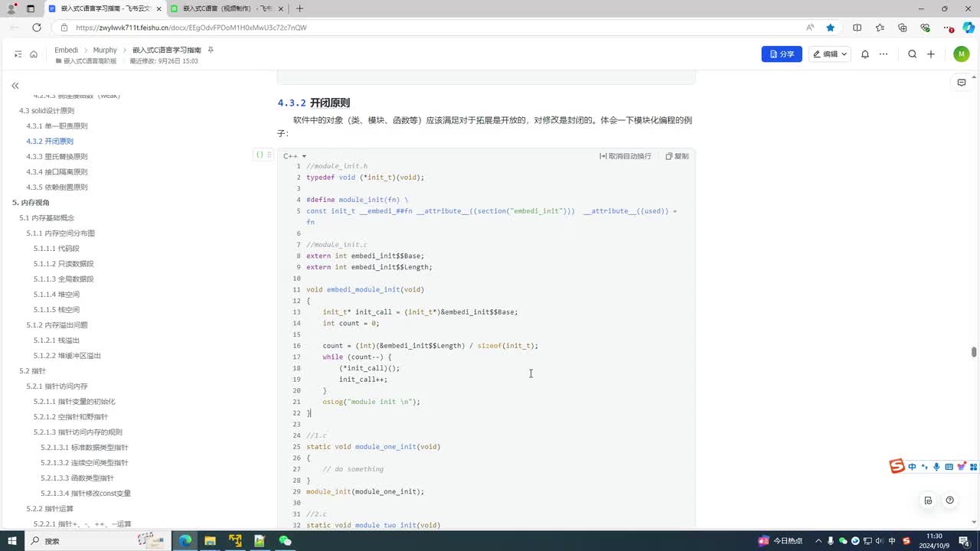The width and height of the screenshot is (980, 551).
Task: Click the Murphy breadcrumb
Action: pyautogui.click(x=105, y=50)
